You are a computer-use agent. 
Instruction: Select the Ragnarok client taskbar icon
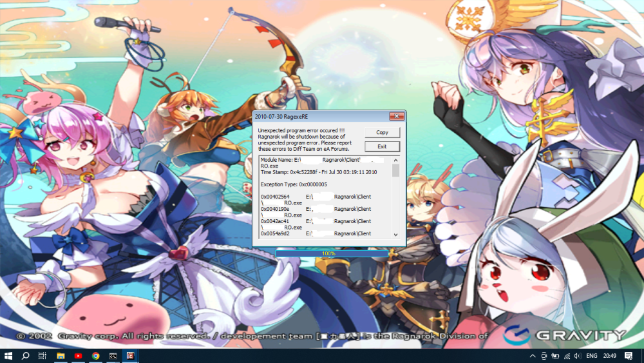(x=130, y=355)
